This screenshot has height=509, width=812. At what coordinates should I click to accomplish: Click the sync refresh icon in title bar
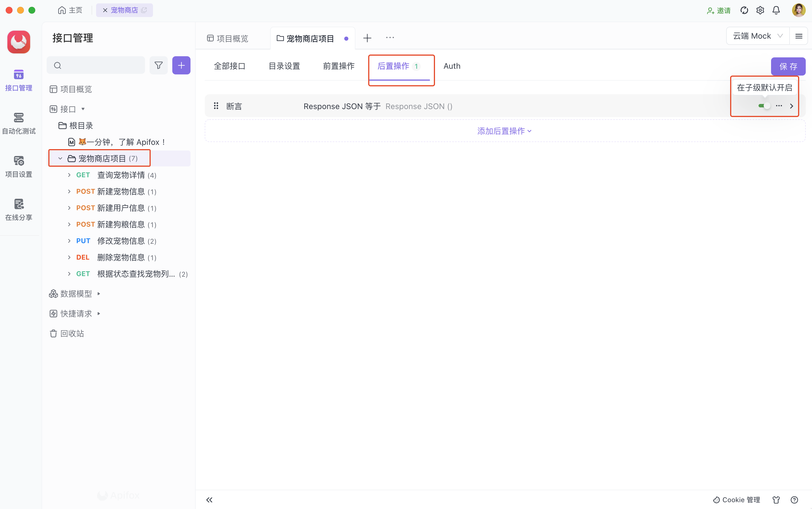click(x=744, y=11)
